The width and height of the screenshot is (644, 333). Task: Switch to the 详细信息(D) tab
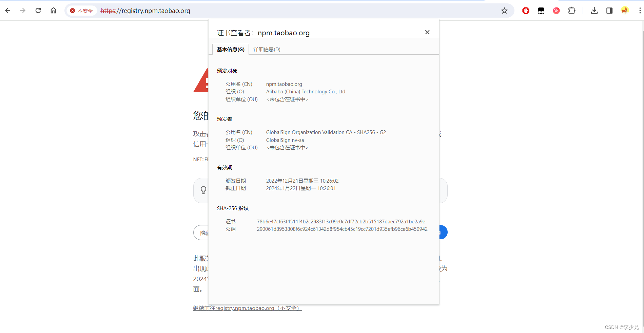(267, 49)
